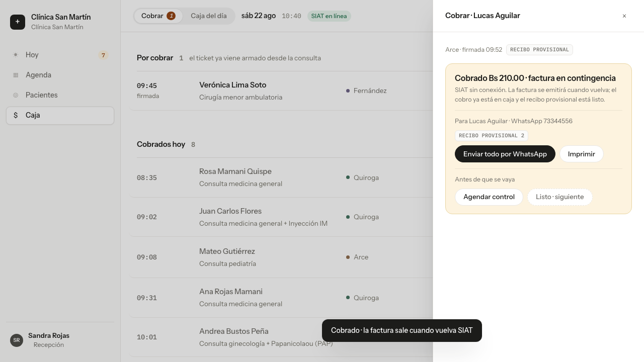The height and width of the screenshot is (362, 644).
Task: Click the Listo · siguiente button
Action: [x=560, y=197]
